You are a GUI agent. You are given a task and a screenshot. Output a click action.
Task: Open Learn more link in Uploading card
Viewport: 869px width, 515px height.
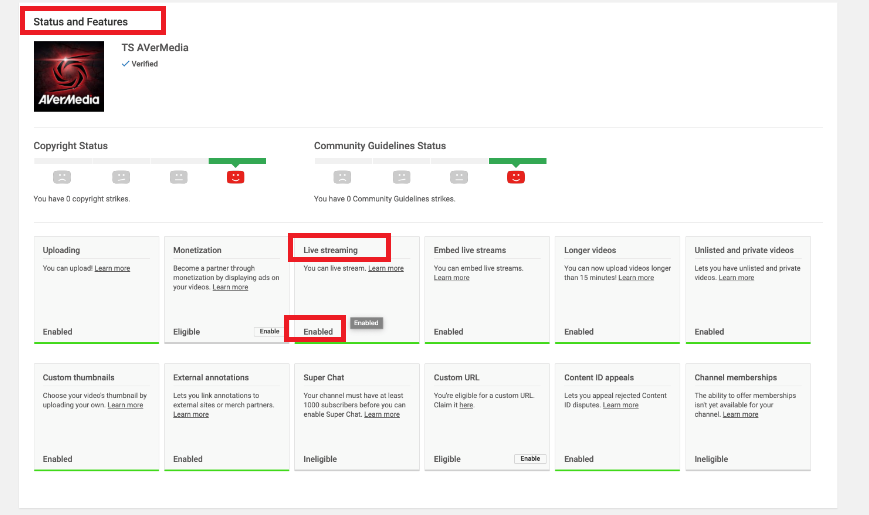pos(113,268)
